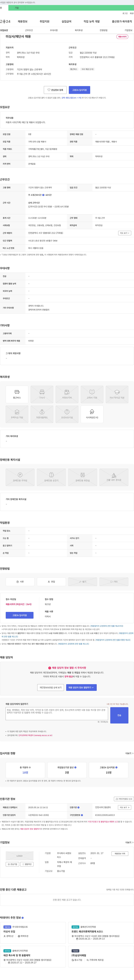Open 더보기 for 입사지원 현황

click(x=129, y=753)
